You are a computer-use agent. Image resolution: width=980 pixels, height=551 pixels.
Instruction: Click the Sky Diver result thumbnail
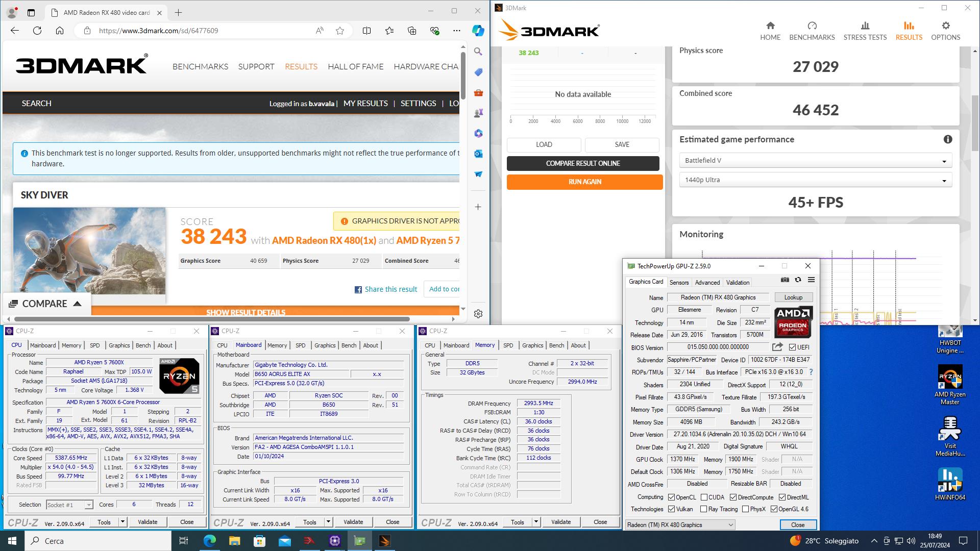[89, 251]
